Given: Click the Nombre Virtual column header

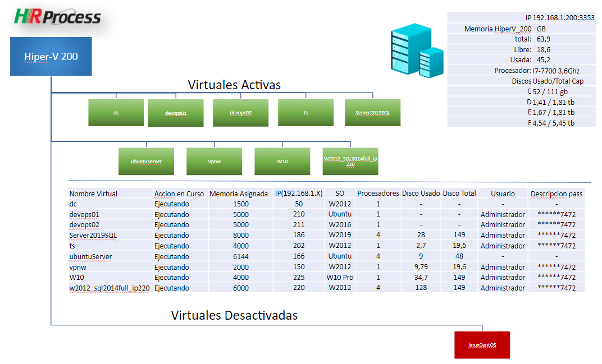Looking at the screenshot, I should [x=93, y=193].
